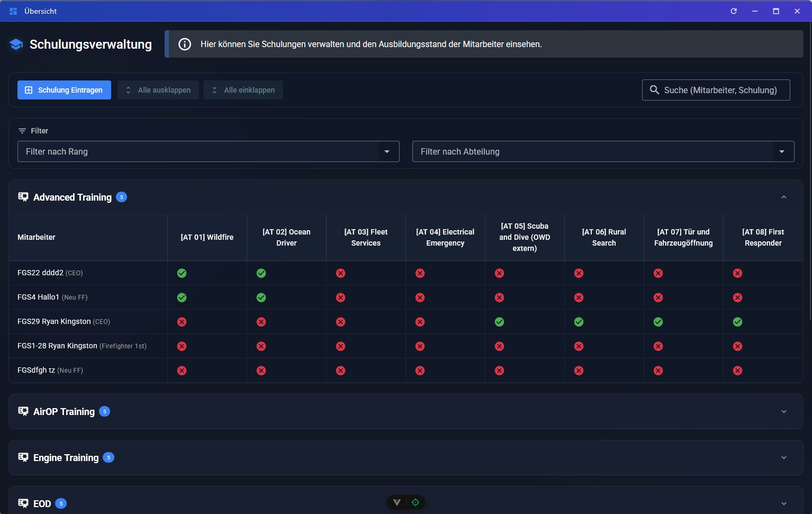This screenshot has height=514, width=812.
Task: Click the [AT 06] Rural Search header
Action: (x=604, y=237)
